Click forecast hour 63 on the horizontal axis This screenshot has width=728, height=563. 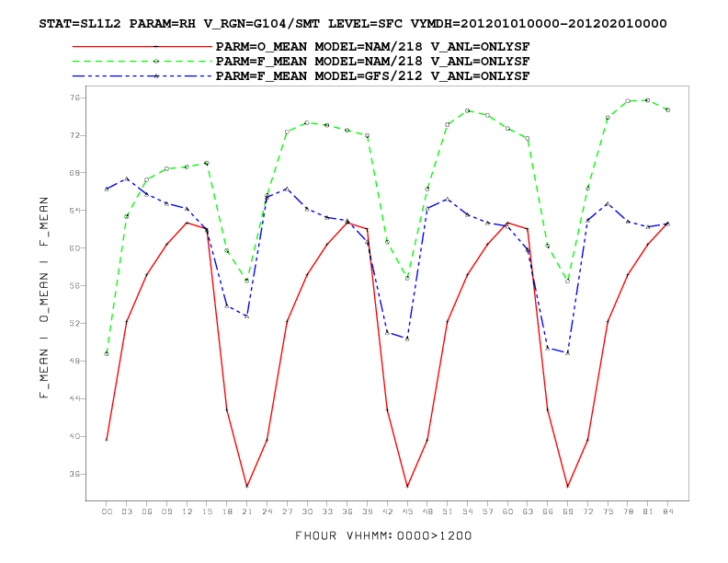tap(528, 511)
